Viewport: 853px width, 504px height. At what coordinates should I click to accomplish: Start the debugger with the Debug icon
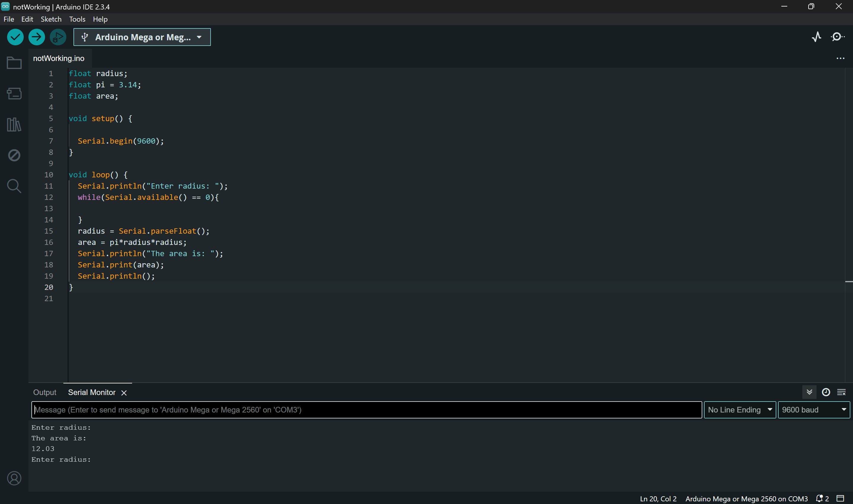tap(58, 37)
